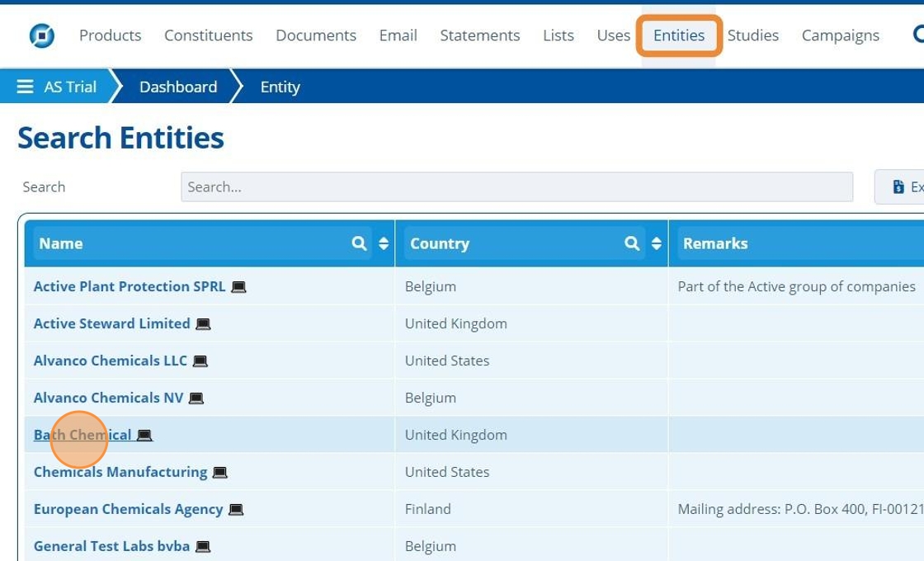This screenshot has height=561, width=924.
Task: Focus the Search entities input field
Action: pos(516,186)
